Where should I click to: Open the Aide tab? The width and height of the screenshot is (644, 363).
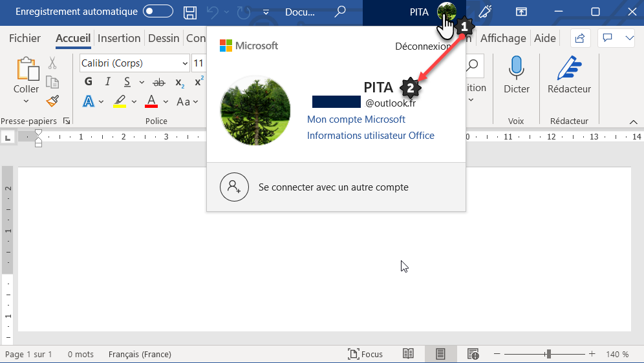pos(544,38)
